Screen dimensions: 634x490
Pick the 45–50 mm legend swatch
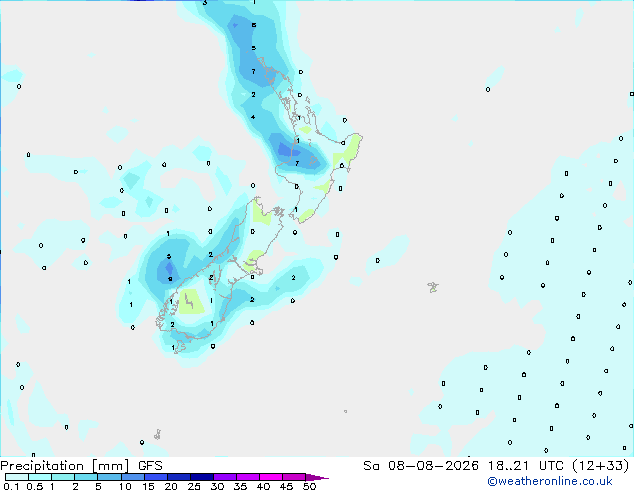click(x=294, y=477)
